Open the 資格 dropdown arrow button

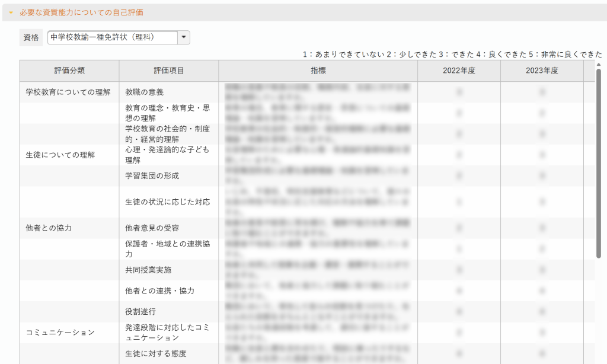coord(184,37)
